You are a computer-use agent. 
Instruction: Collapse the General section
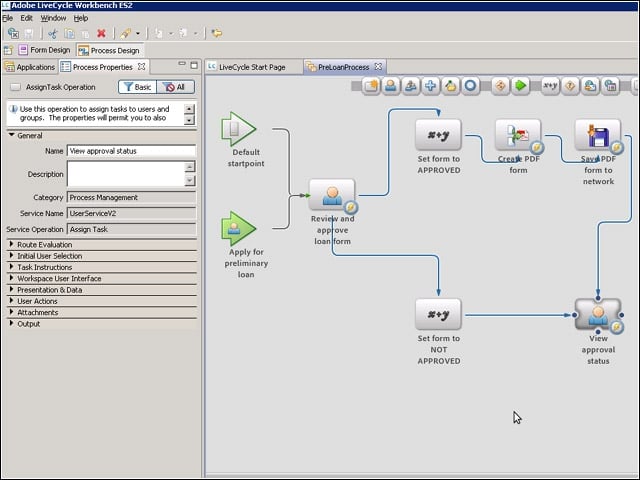[12, 135]
